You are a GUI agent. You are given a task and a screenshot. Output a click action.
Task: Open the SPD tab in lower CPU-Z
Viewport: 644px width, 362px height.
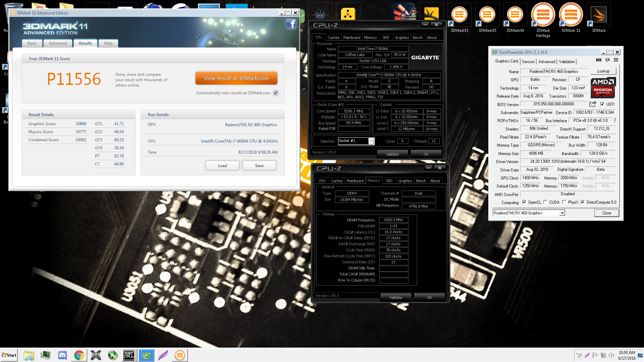[x=389, y=181]
